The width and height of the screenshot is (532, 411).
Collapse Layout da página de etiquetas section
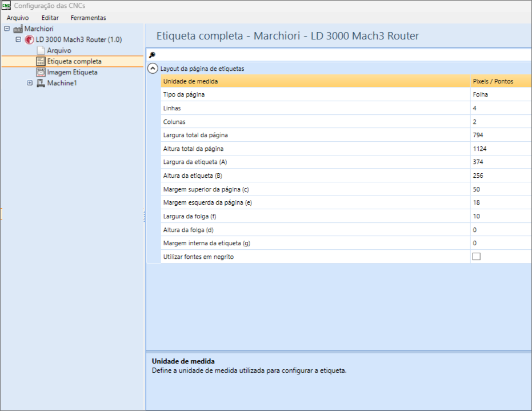(x=153, y=69)
